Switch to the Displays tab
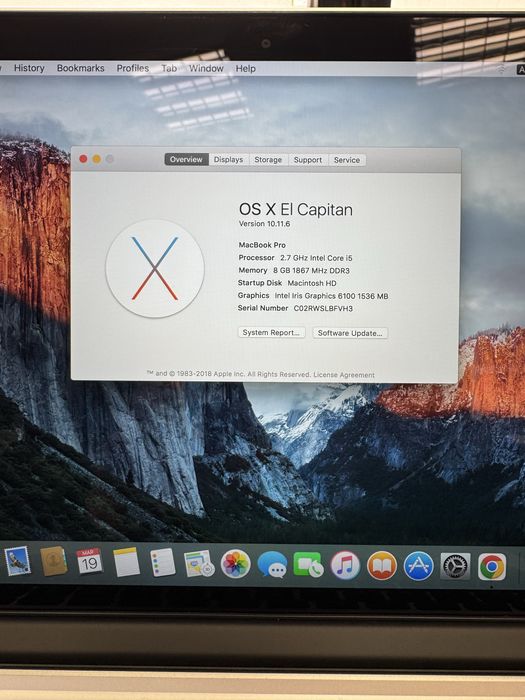This screenshot has height=700, width=525. (x=228, y=159)
